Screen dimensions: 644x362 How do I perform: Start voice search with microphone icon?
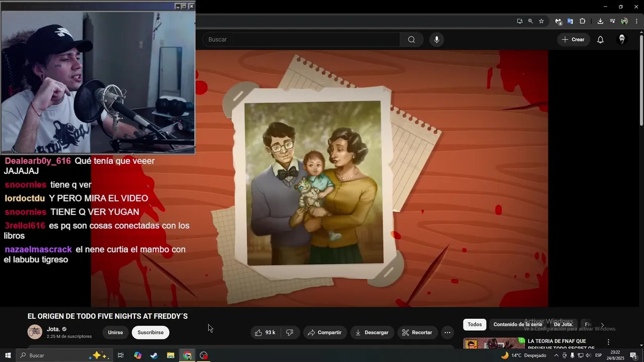437,40
